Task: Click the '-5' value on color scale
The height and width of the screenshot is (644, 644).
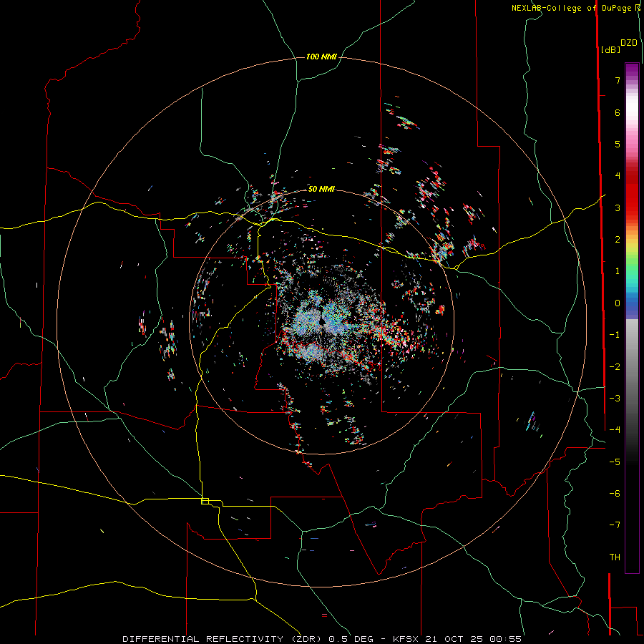Action: pyautogui.click(x=615, y=462)
